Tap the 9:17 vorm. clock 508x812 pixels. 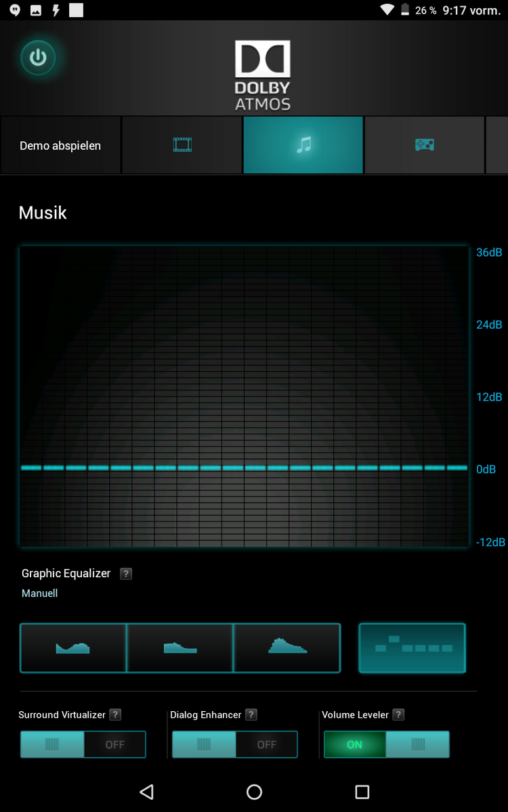(x=471, y=10)
